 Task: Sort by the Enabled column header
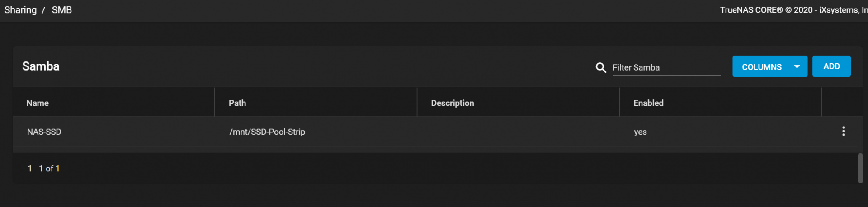point(648,103)
